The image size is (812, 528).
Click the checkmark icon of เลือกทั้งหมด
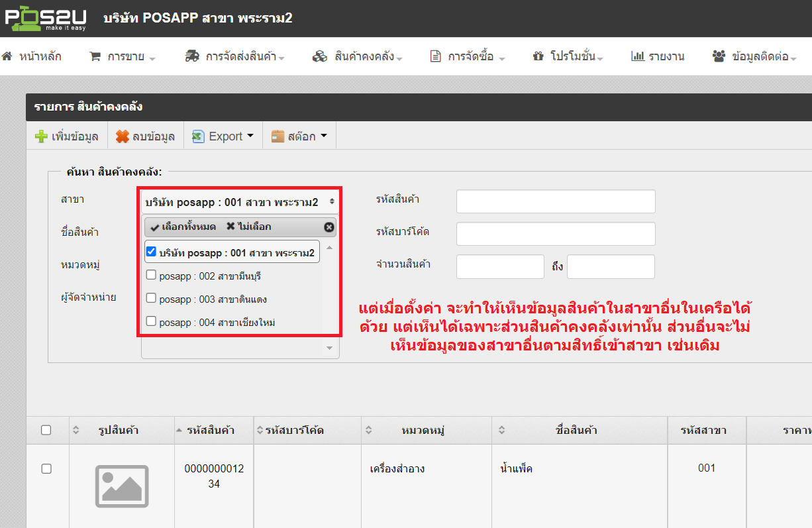pyautogui.click(x=154, y=227)
